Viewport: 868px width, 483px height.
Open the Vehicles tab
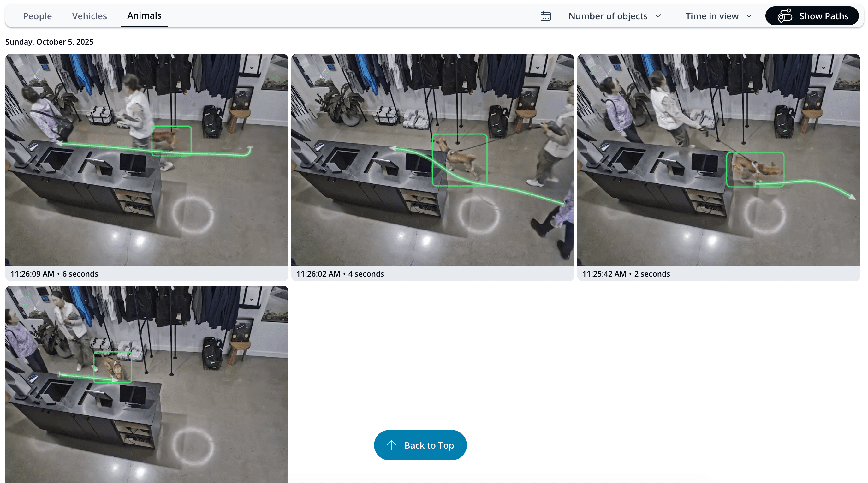pyautogui.click(x=89, y=16)
